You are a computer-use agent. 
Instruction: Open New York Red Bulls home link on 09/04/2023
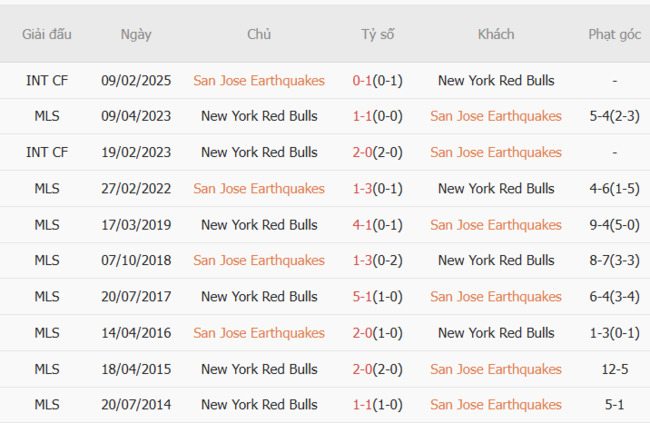coord(259,116)
